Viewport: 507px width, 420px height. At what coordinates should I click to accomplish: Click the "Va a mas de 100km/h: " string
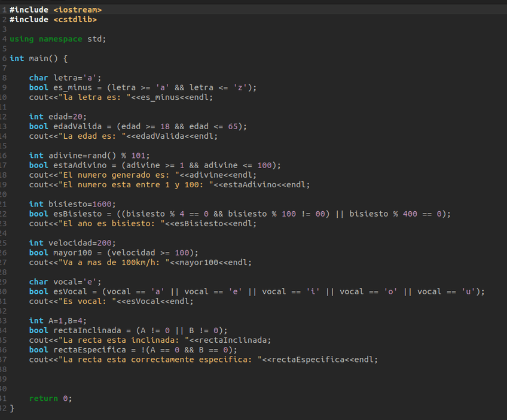114,262
